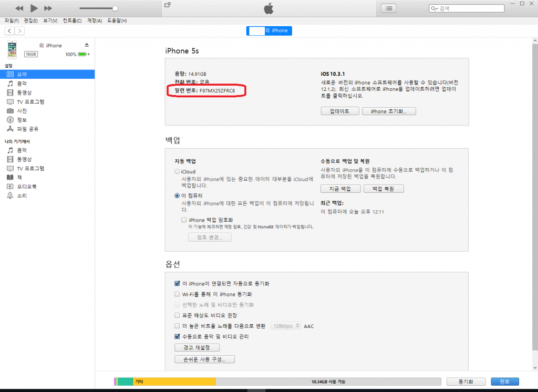
Task: Click the vertical scrollbar down arrow
Action: (535, 368)
